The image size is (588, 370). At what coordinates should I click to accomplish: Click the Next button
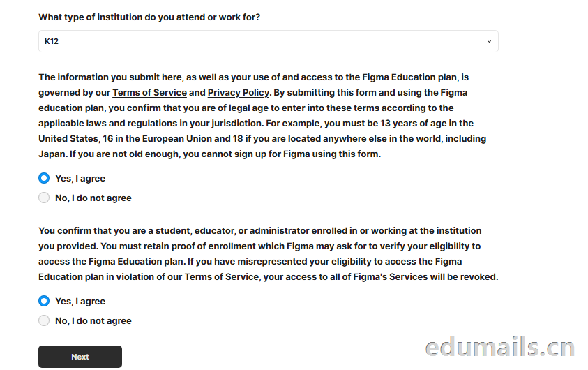[x=80, y=357]
